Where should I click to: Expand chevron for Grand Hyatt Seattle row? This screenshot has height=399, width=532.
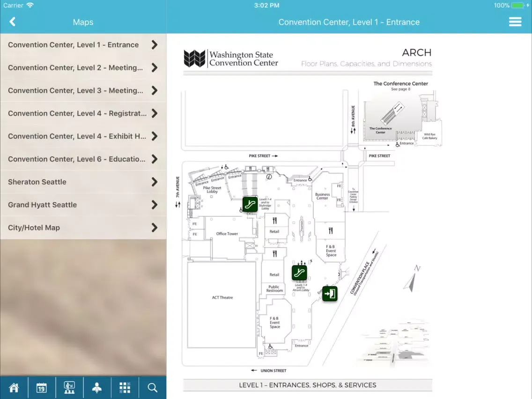click(155, 205)
